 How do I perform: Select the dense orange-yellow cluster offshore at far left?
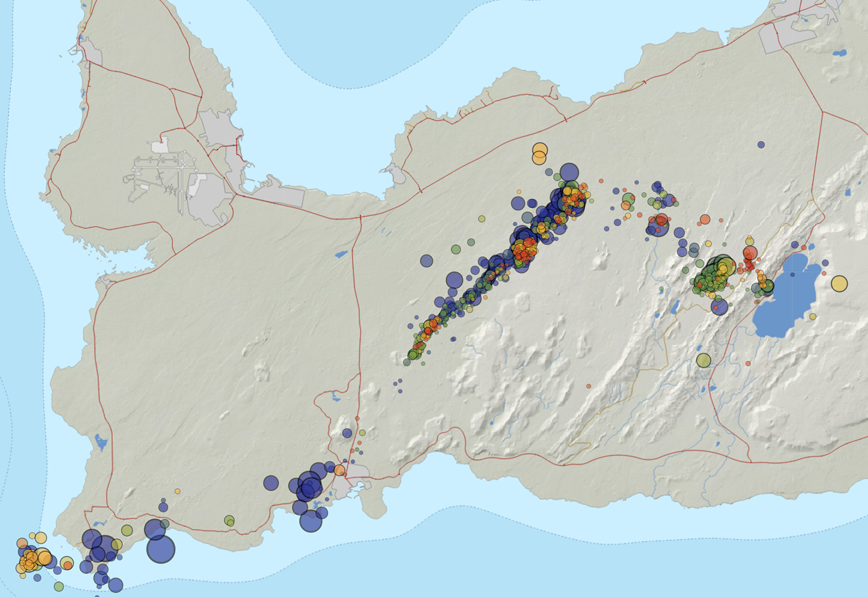(x=31, y=559)
